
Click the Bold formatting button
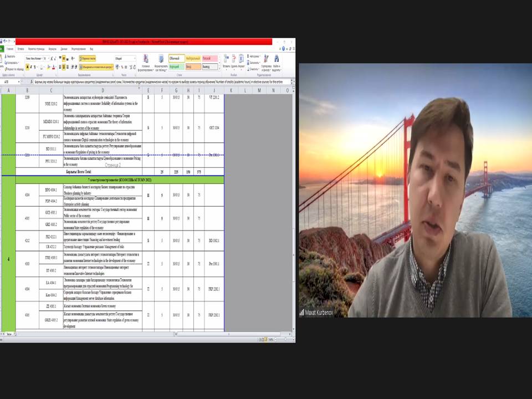click(x=27, y=67)
